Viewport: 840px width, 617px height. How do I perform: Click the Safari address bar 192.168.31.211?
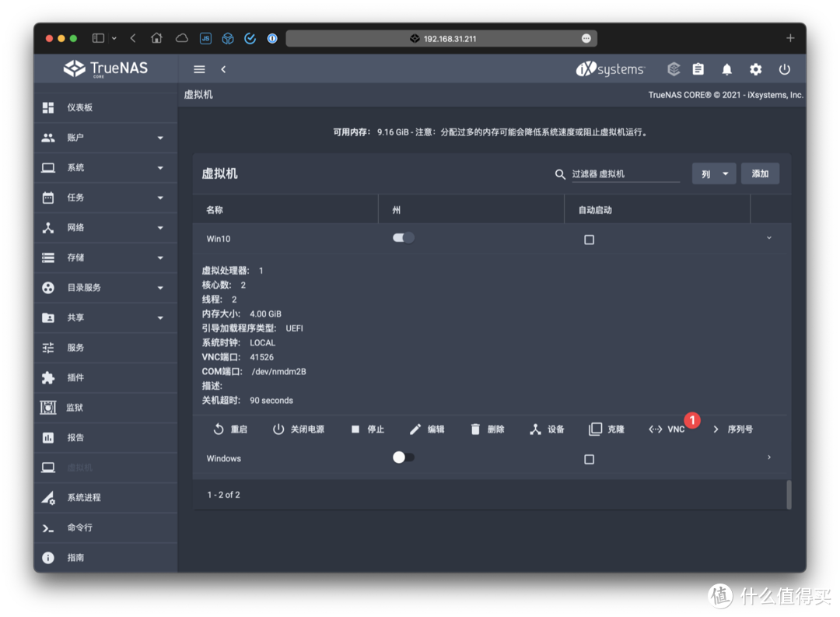442,38
